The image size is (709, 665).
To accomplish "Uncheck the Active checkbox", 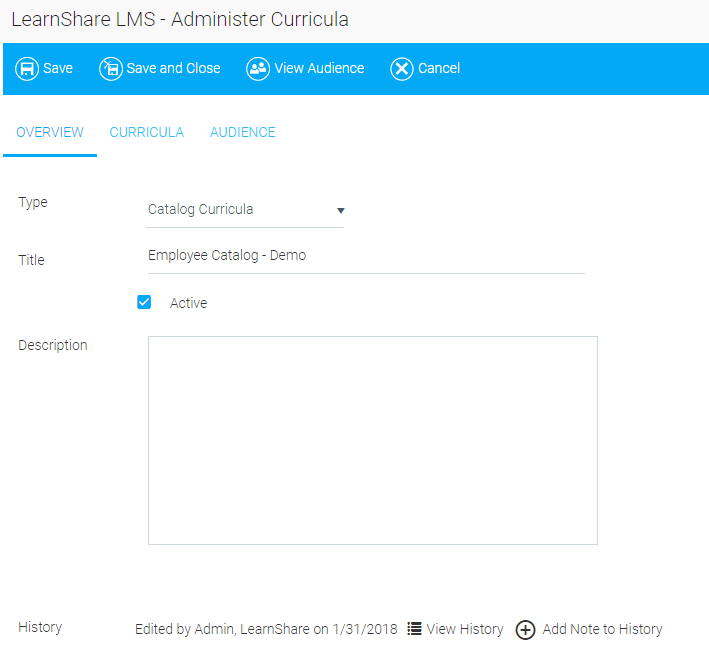I will pos(144,302).
